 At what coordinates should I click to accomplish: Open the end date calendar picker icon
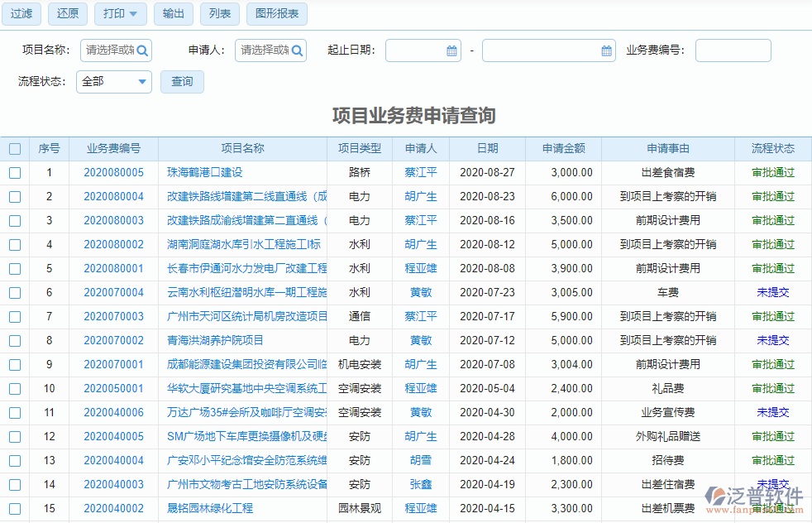point(606,50)
